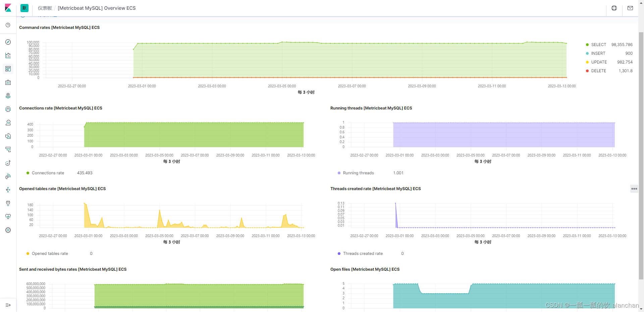The width and height of the screenshot is (644, 312).
Task: Open Canvas from the left navigation
Action: coord(8,82)
